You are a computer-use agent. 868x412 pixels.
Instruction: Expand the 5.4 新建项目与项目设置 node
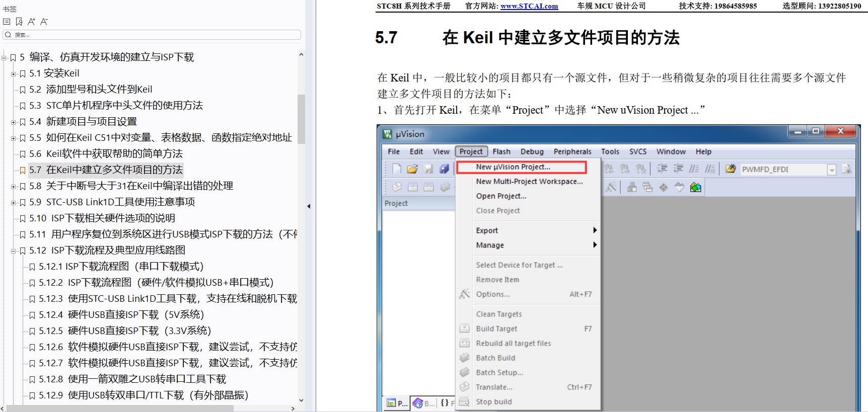[x=14, y=122]
